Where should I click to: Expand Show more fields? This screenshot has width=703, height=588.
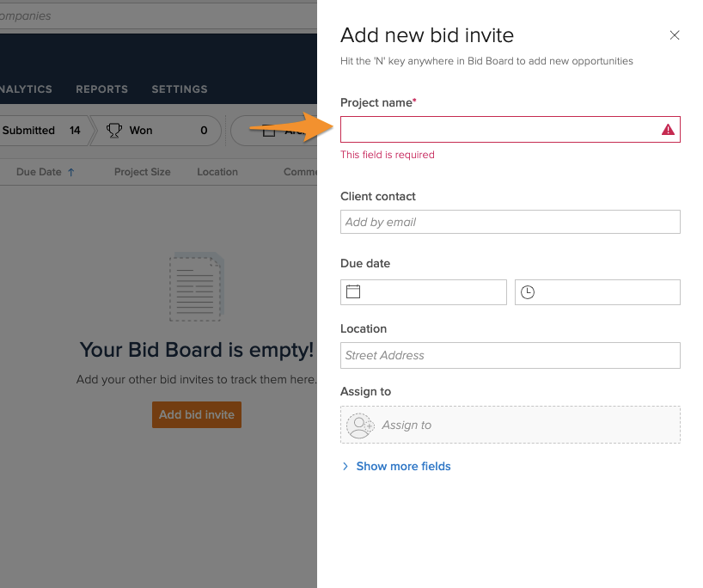tap(403, 466)
